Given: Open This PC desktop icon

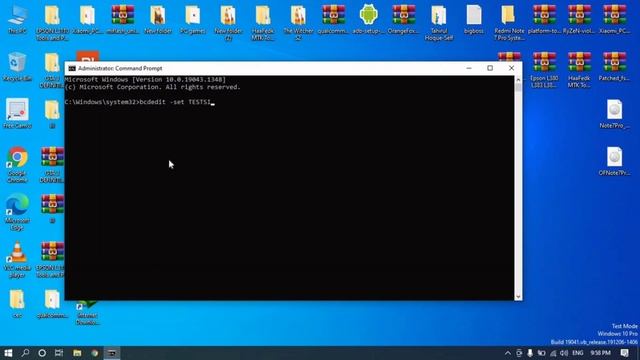Looking at the screenshot, I should [x=17, y=19].
